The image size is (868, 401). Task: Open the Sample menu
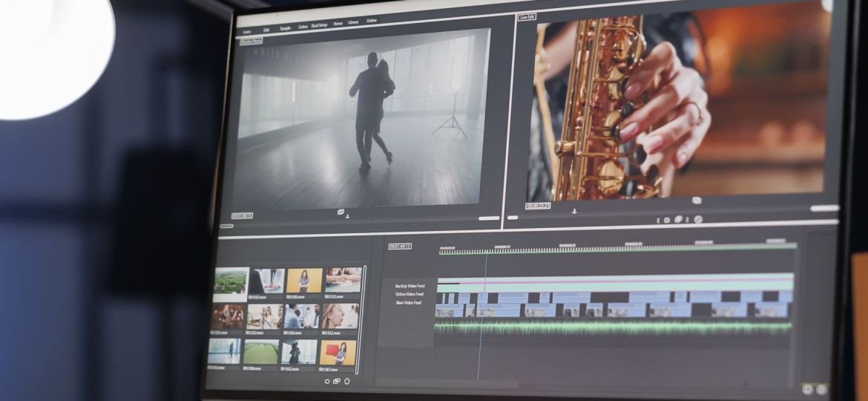(x=285, y=28)
